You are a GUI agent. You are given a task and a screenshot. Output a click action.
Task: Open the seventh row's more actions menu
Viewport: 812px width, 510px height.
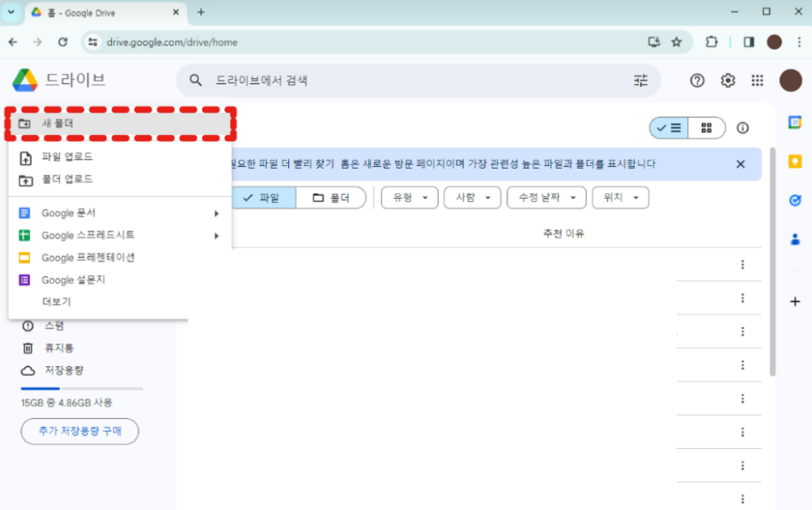pos(742,466)
